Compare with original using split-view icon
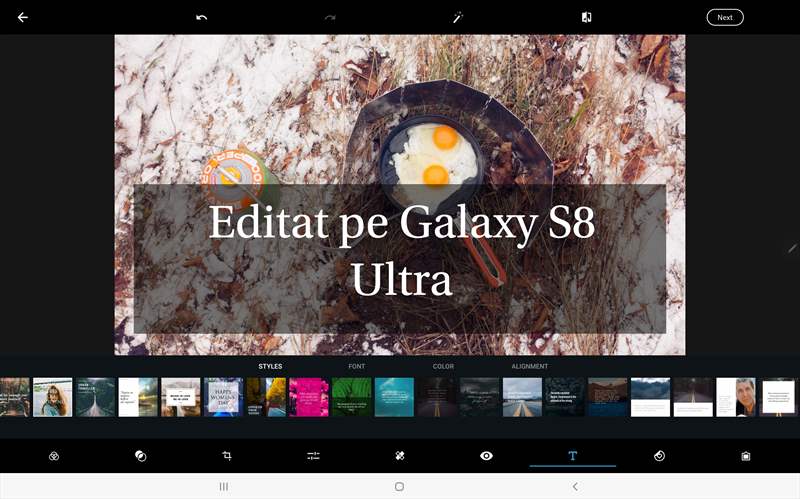Screen dimensions: 800x499 [586, 17]
